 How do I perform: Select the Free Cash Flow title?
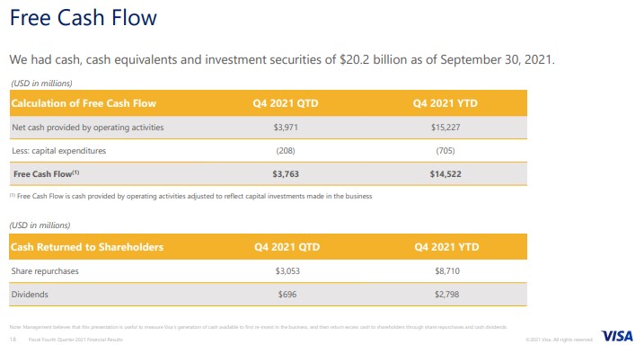click(84, 18)
